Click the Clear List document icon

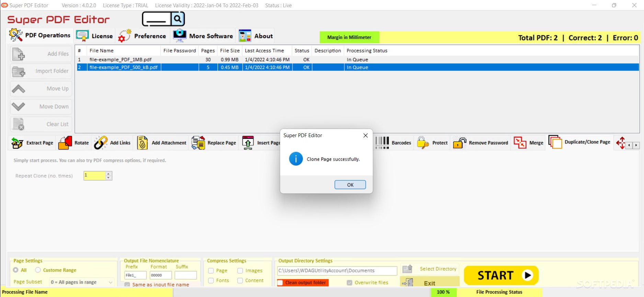19,124
